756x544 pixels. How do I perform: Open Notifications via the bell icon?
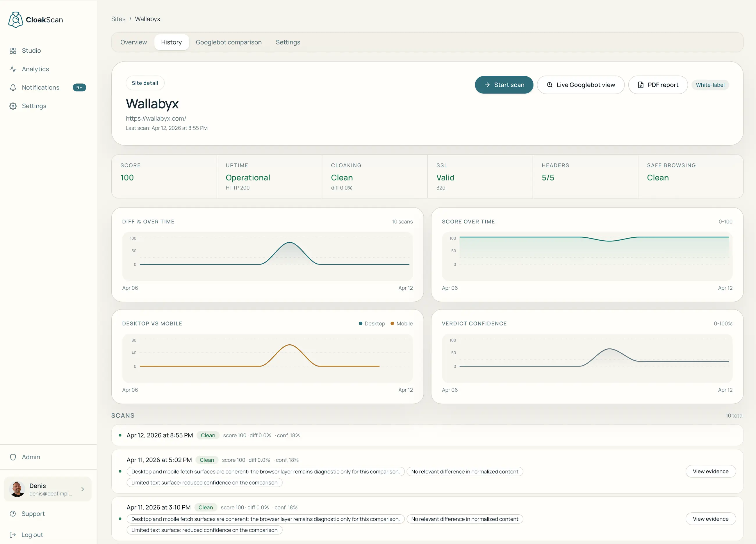click(13, 87)
